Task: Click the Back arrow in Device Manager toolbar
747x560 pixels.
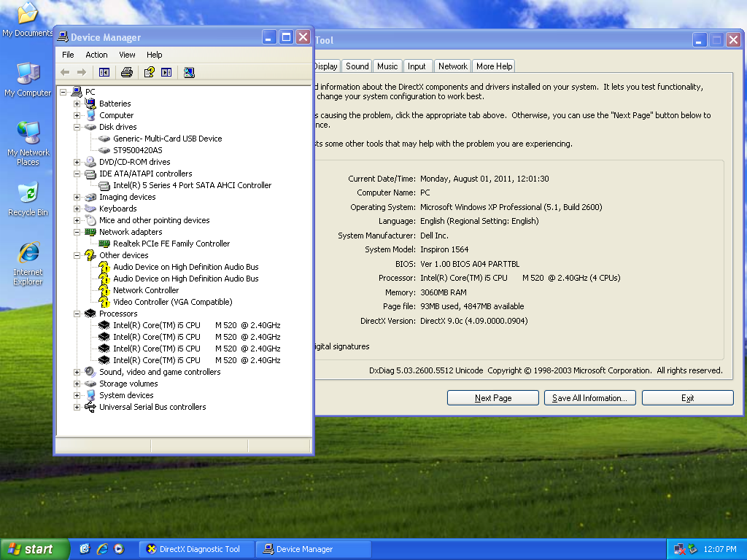Action: [x=65, y=72]
